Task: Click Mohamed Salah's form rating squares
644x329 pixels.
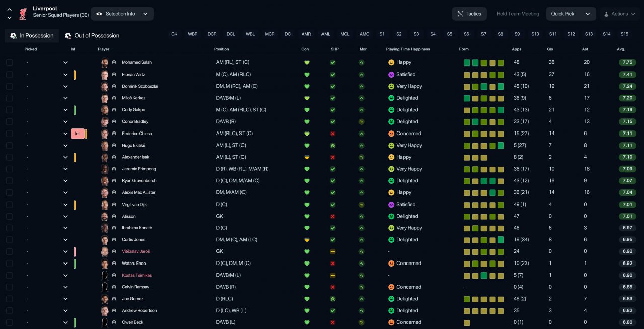Action: (484, 63)
